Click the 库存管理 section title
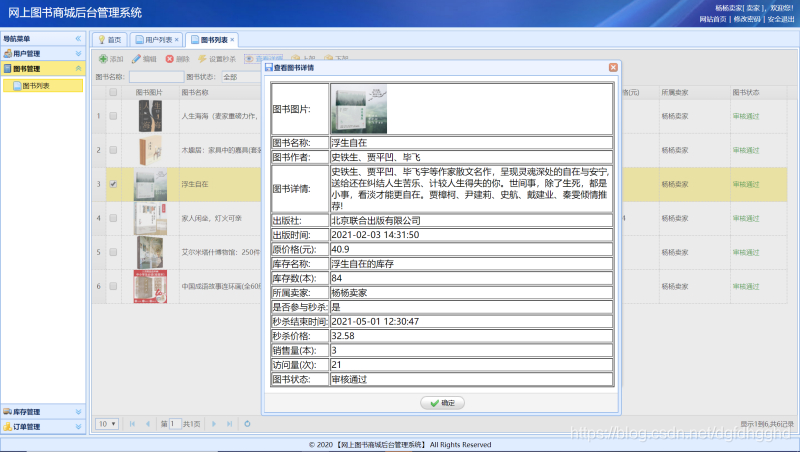Viewport: 800px width, 452px height. [27, 412]
